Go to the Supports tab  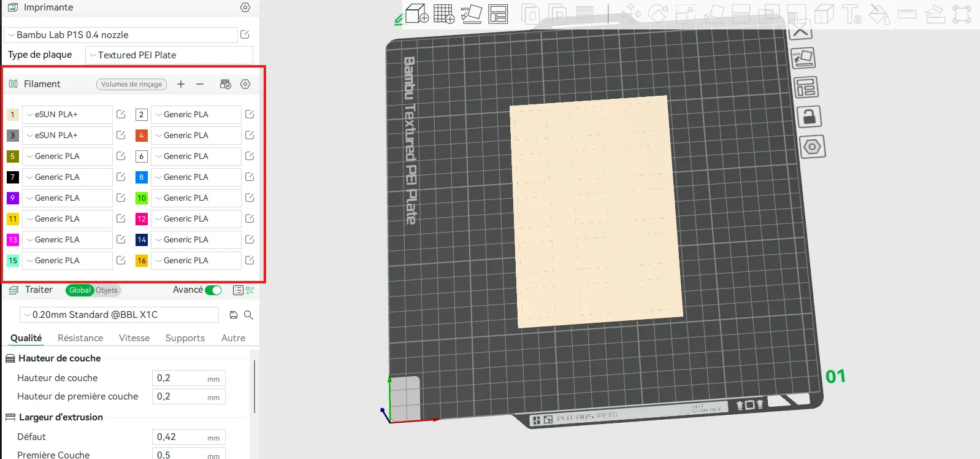coord(185,338)
